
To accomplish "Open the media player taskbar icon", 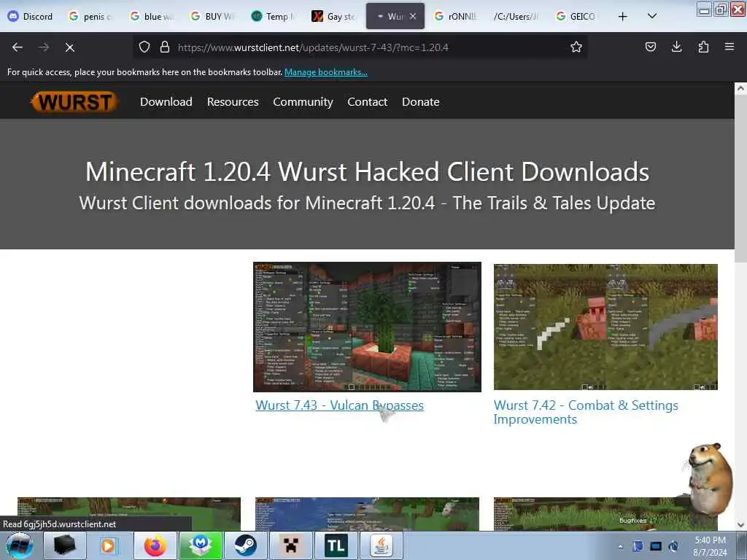I will coord(110,545).
